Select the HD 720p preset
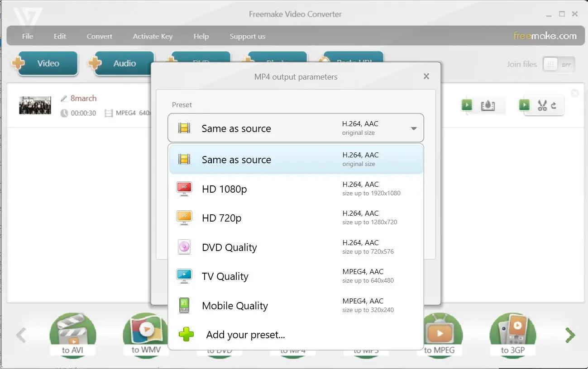 pos(296,218)
